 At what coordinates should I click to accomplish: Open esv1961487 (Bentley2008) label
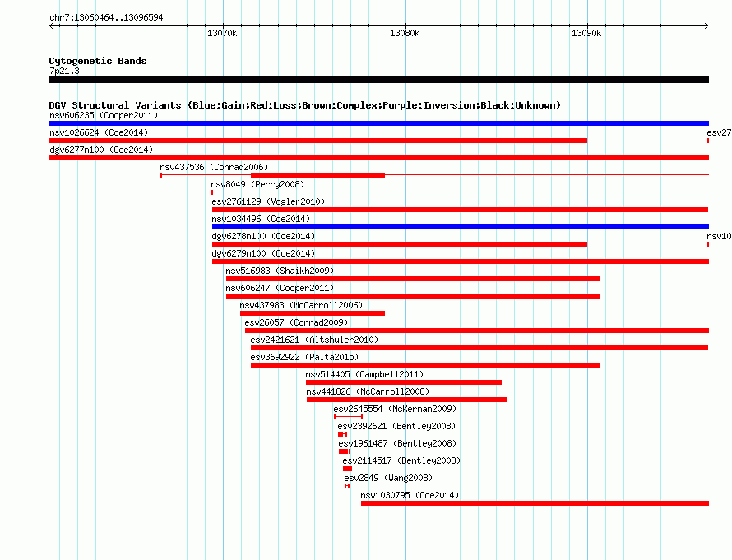pyautogui.click(x=397, y=443)
